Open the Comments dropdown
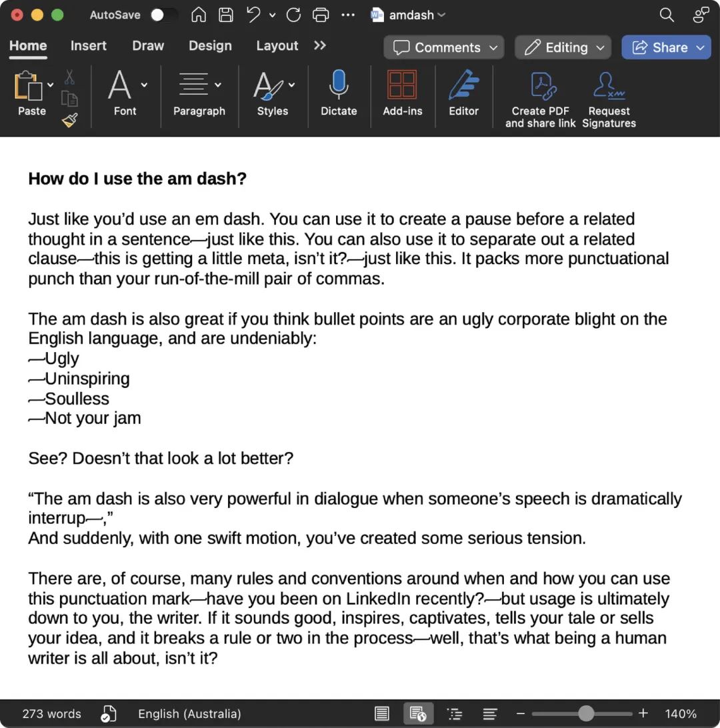This screenshot has width=720, height=728. 444,47
